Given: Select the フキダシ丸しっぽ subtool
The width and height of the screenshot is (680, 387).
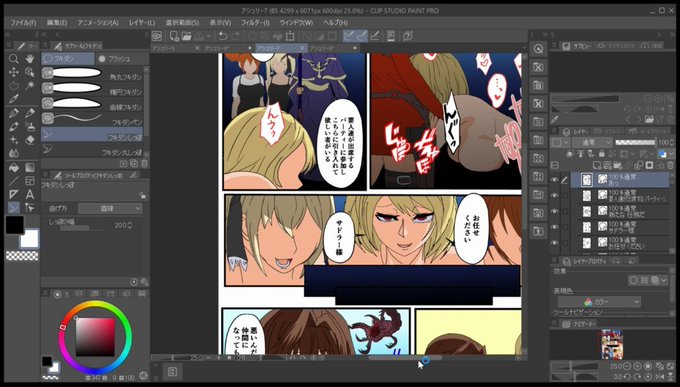Looking at the screenshot, I should 92,151.
